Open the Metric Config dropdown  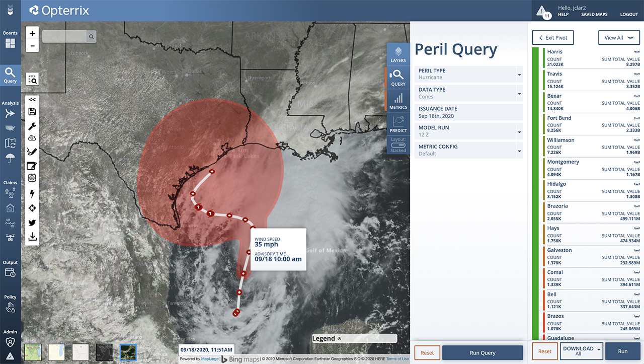click(469, 150)
